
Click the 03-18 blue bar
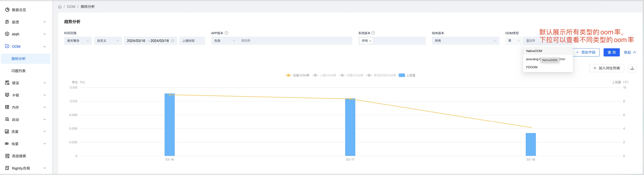[531, 144]
